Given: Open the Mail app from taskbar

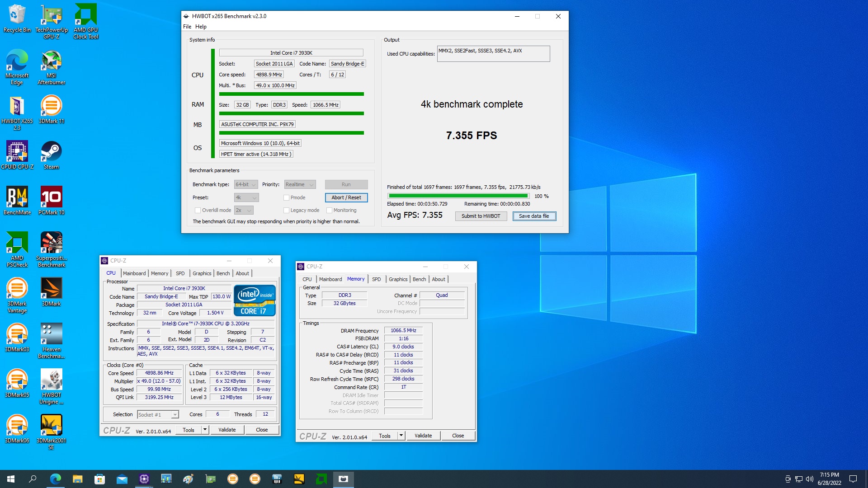Looking at the screenshot, I should pyautogui.click(x=122, y=479).
